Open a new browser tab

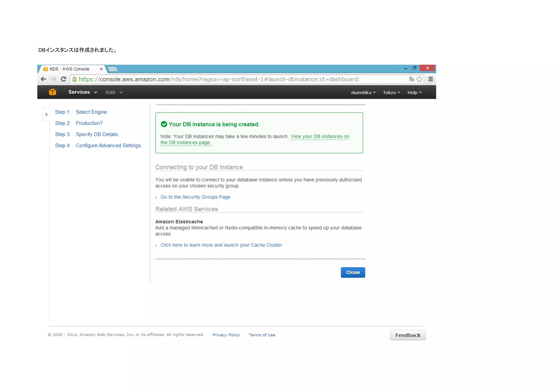[x=113, y=69]
